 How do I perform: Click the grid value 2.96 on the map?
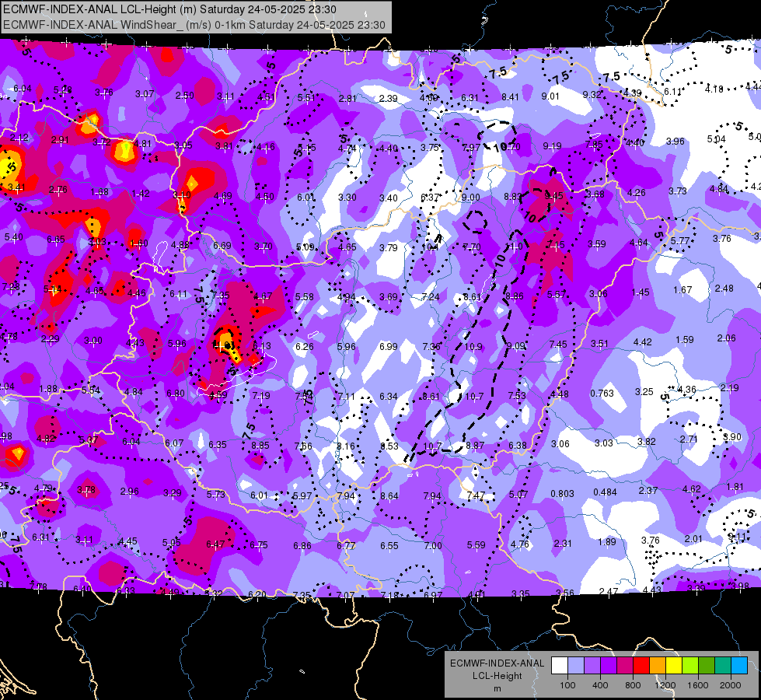pyautogui.click(x=129, y=491)
